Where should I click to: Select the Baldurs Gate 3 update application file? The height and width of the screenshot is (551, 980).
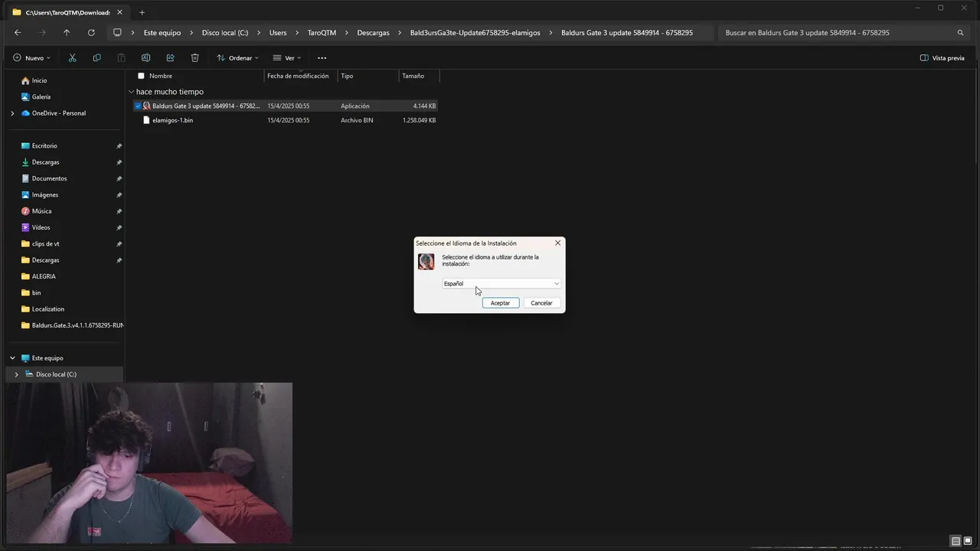click(x=286, y=106)
